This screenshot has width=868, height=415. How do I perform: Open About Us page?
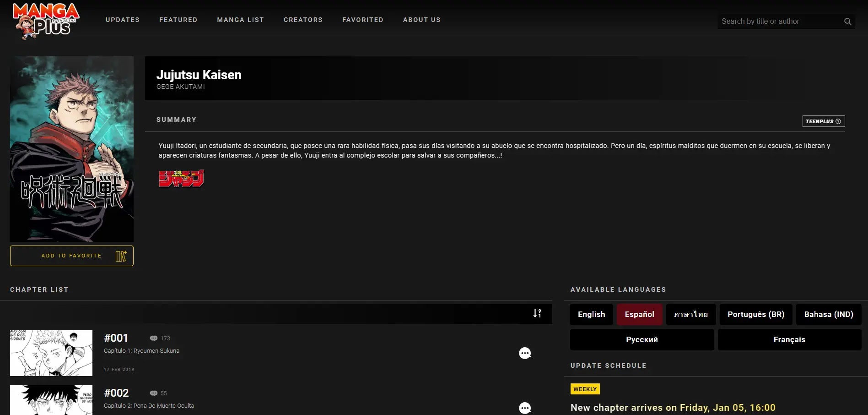pos(422,20)
